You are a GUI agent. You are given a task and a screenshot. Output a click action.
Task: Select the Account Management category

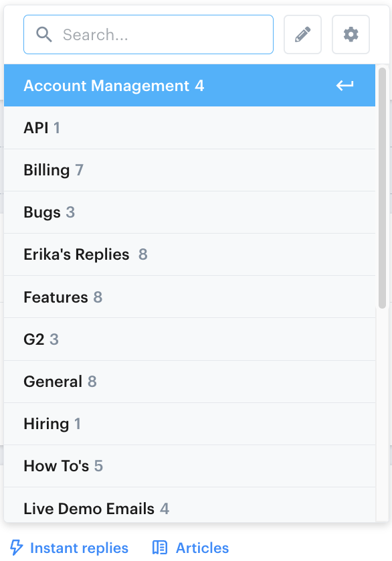pyautogui.click(x=189, y=86)
